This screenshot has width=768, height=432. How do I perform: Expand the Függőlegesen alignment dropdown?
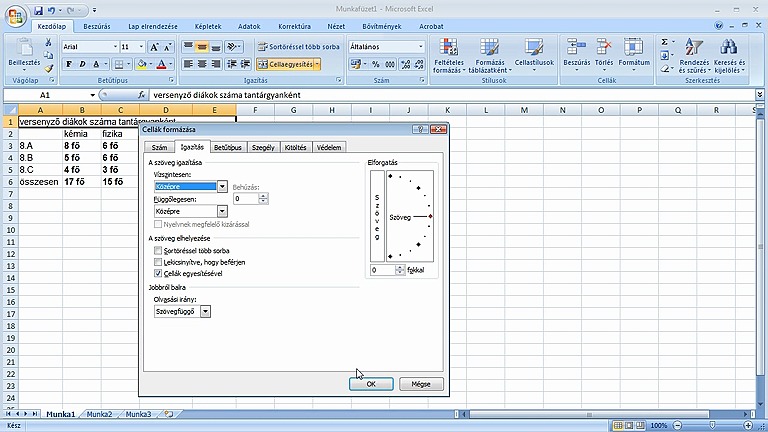click(x=222, y=211)
